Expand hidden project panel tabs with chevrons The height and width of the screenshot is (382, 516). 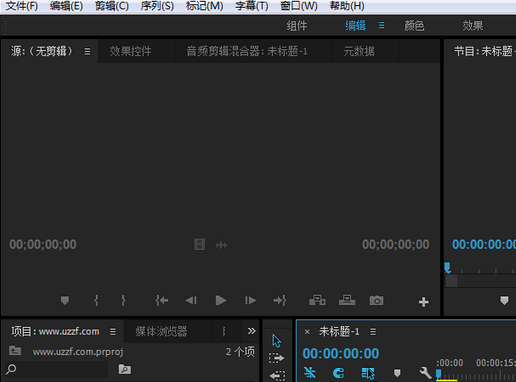pyautogui.click(x=251, y=331)
